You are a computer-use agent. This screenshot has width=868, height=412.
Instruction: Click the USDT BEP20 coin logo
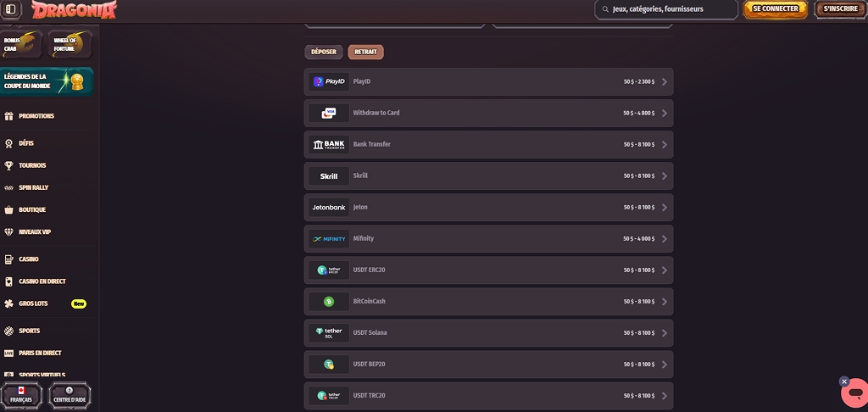[329, 365]
